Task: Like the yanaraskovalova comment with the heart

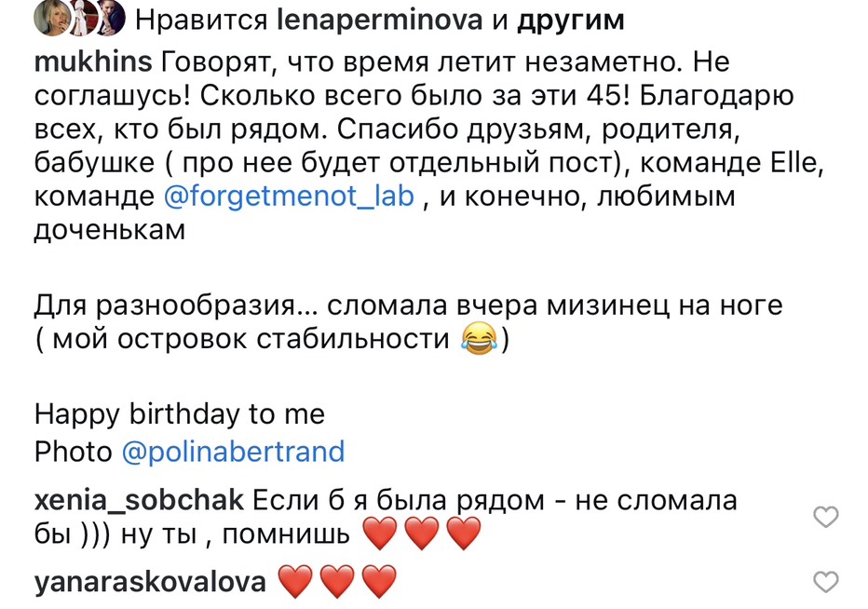Action: coord(825,582)
